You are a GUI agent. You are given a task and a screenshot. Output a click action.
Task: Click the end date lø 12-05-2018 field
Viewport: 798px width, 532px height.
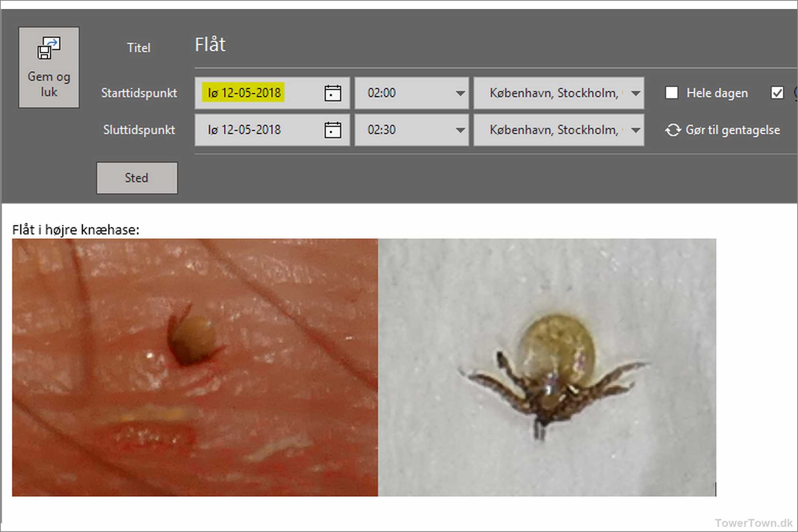244,130
